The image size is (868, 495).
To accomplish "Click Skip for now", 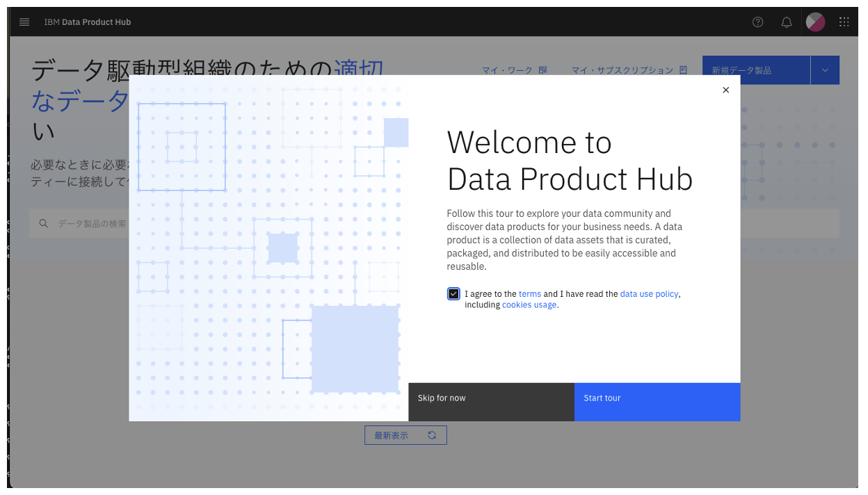I will [491, 402].
